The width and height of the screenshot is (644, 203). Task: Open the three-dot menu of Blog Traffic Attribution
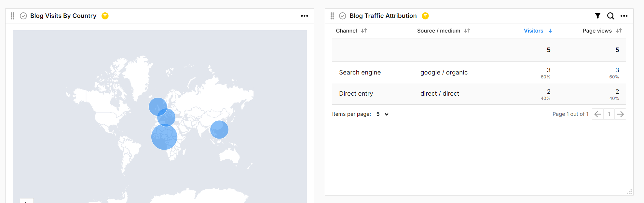[624, 16]
